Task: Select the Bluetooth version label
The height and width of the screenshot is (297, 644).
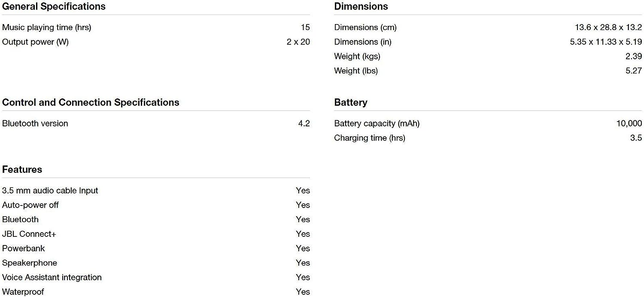Action: 35,124
